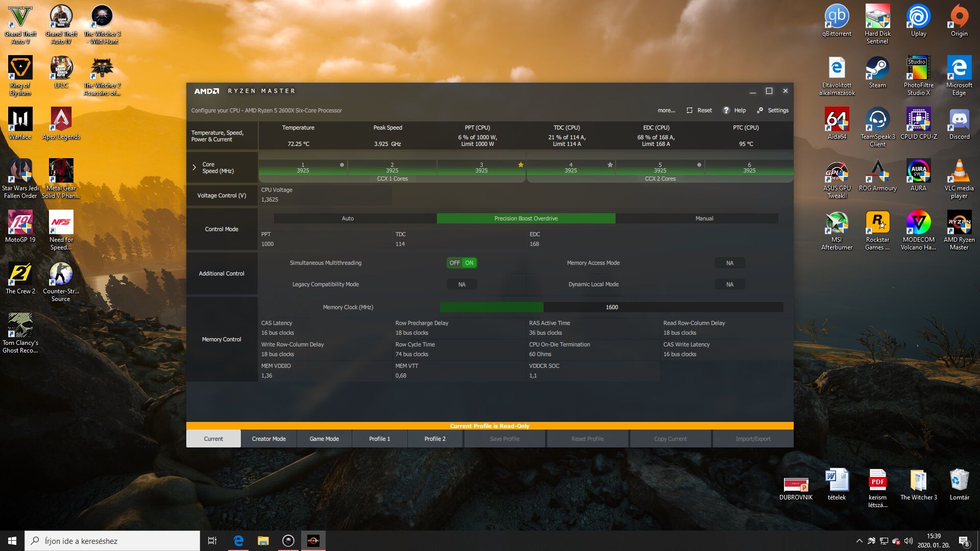Expand Core Speed section chevron

(x=194, y=167)
